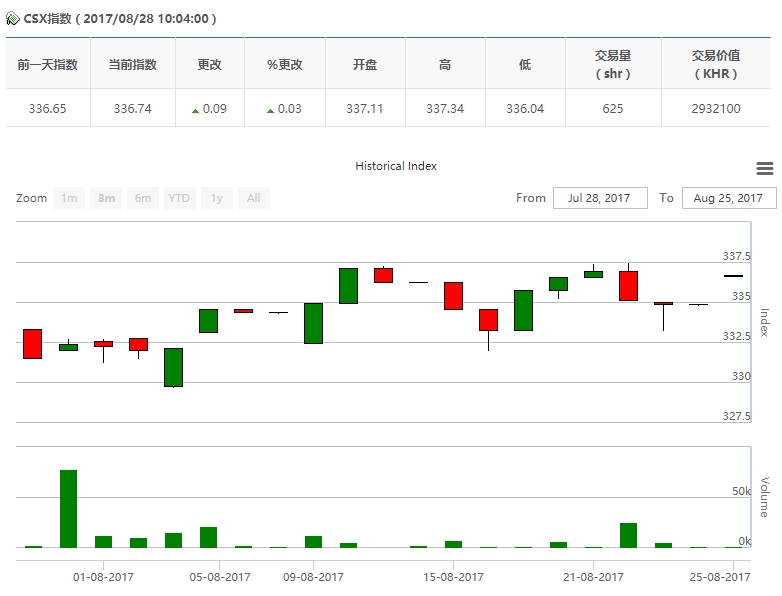Set zoom range to 1y
Image resolution: width=782 pixels, height=596 pixels.
click(216, 198)
